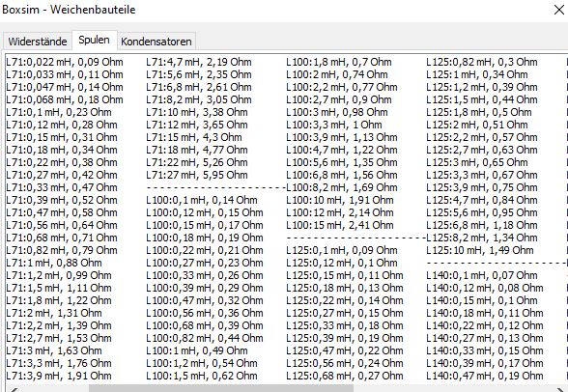Select coil L100:6,8 mH, 1,56 Ohm
This screenshot has height=392, width=568.
pos(342,175)
